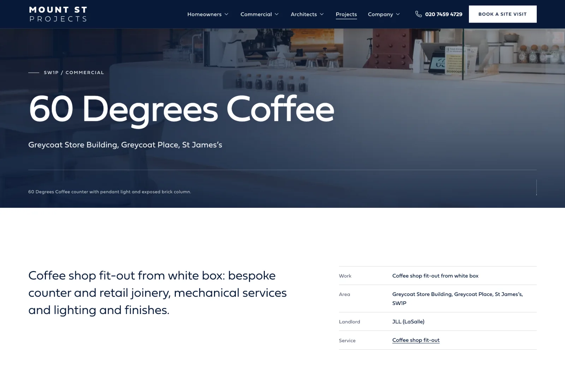This screenshot has height=392, width=565.
Task: Click the 'JLL (LaSalle)' landlord value
Action: (408, 321)
